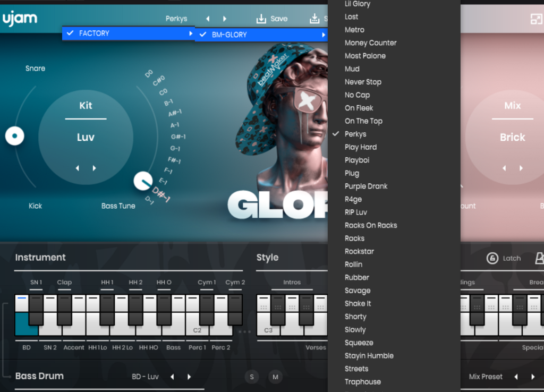Choose the Never Stop preset
This screenshot has width=544, height=392.
394,82
